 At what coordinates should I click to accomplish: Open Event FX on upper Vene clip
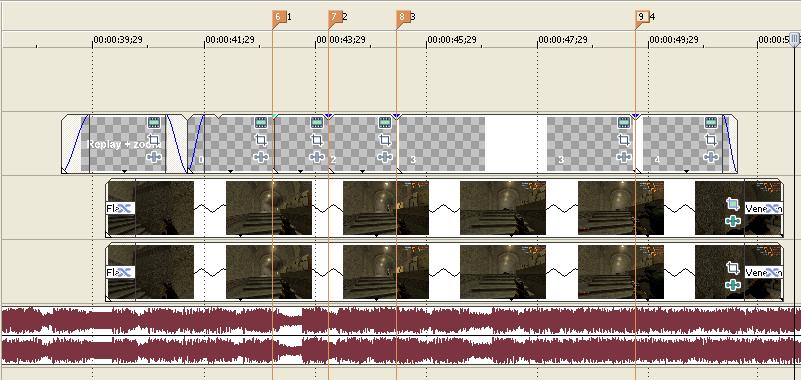pyautogui.click(x=733, y=221)
